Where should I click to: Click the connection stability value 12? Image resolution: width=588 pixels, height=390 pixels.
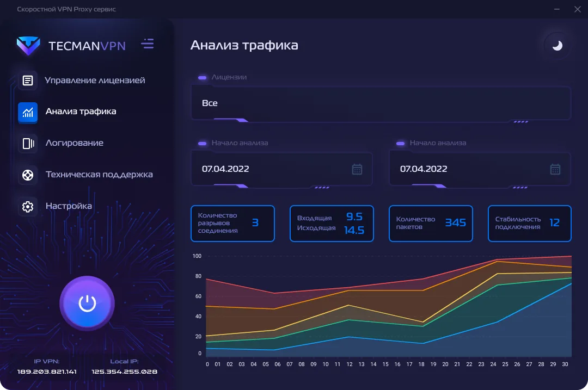(555, 223)
